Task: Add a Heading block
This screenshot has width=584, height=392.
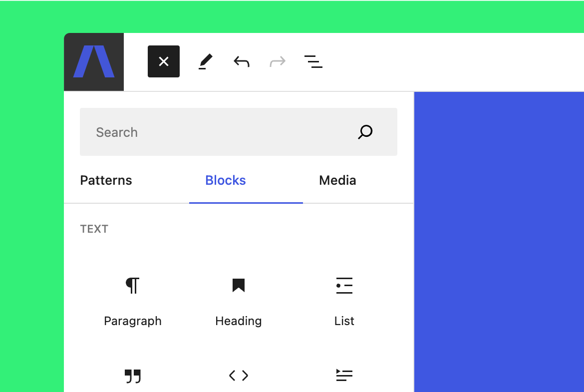Action: tap(239, 299)
